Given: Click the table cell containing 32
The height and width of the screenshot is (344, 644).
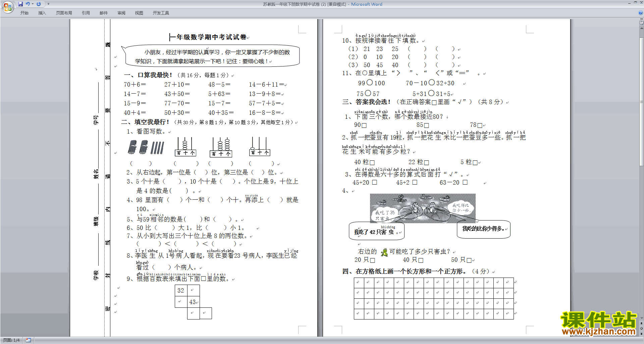Looking at the screenshot, I should 181,291.
